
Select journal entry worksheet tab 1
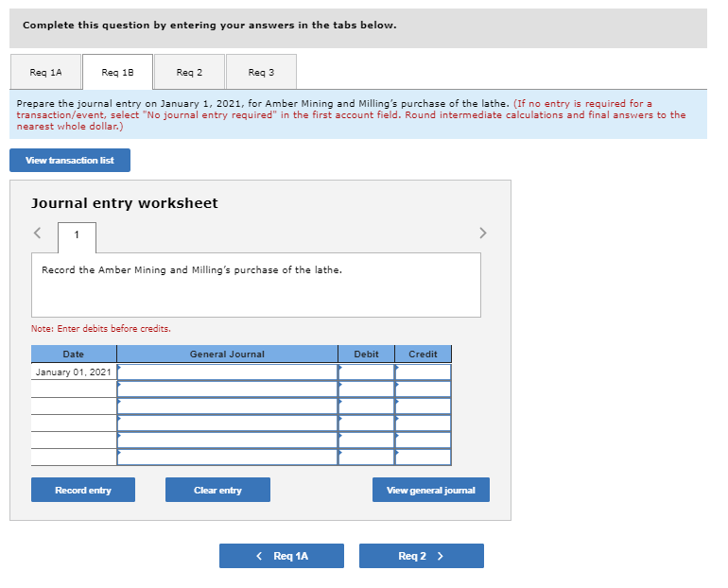pyautogui.click(x=78, y=237)
